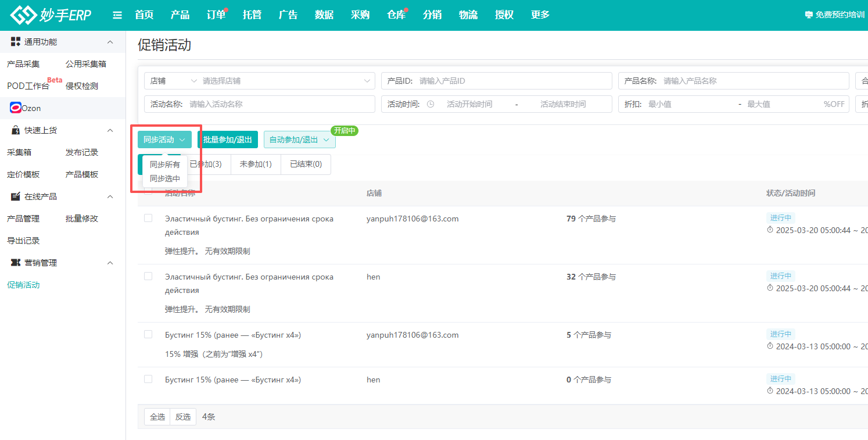Image resolution: width=868 pixels, height=440 pixels.
Task: Toggle the hamburger sidebar menu icon
Action: [117, 15]
